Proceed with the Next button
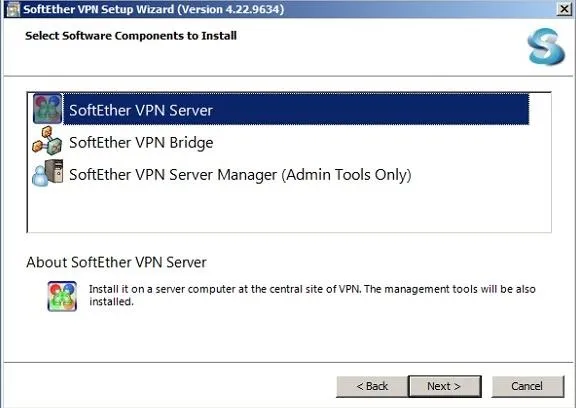 [444, 386]
